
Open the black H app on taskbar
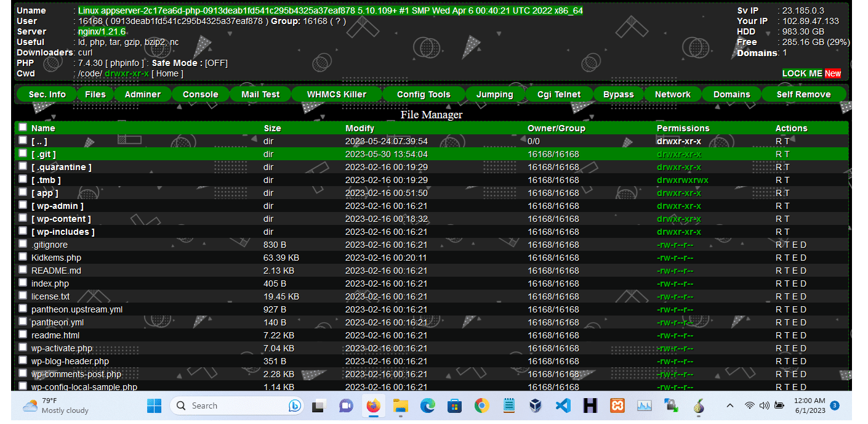pyautogui.click(x=590, y=406)
